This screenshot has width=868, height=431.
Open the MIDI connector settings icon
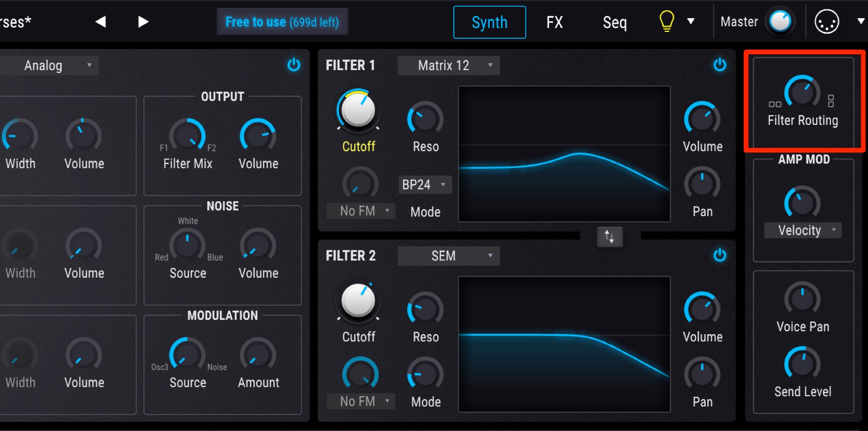[827, 22]
